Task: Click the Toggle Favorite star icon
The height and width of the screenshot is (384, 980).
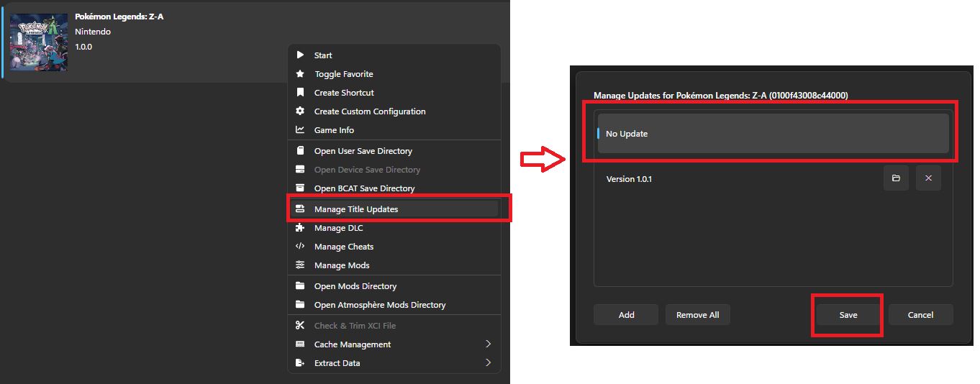Action: click(x=300, y=74)
